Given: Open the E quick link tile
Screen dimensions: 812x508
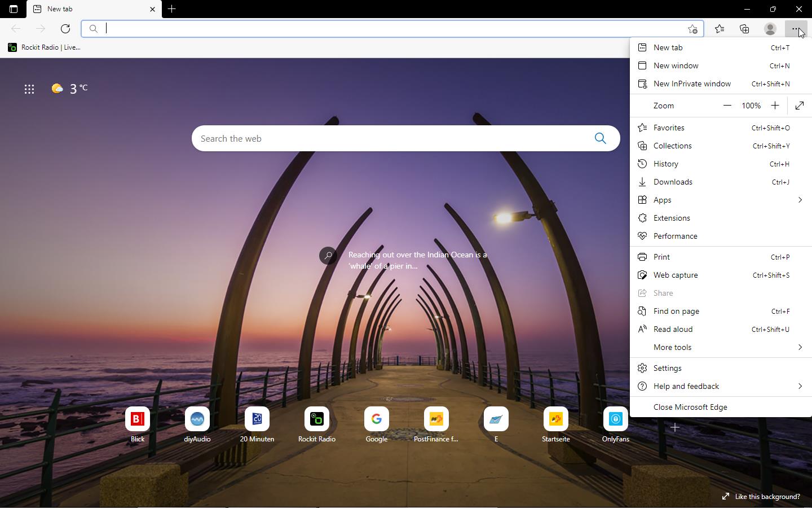Looking at the screenshot, I should (x=496, y=425).
